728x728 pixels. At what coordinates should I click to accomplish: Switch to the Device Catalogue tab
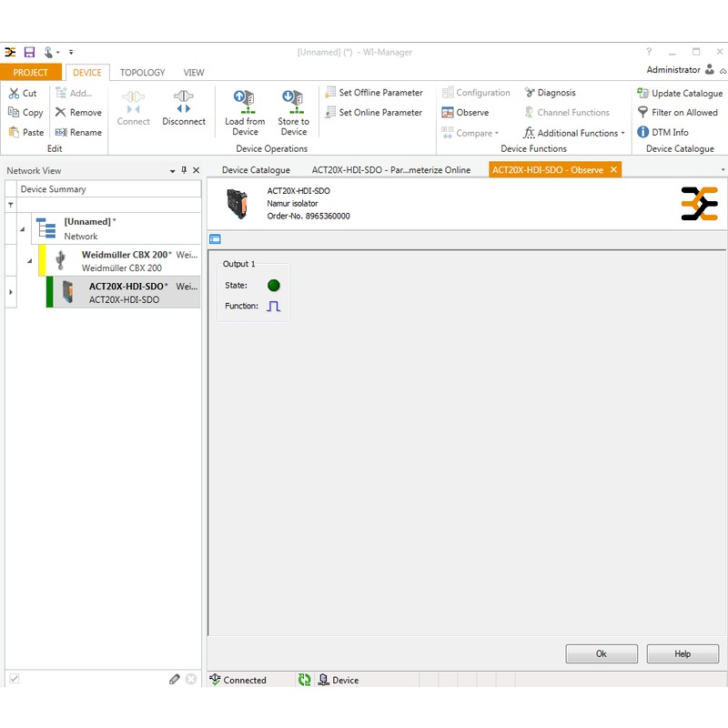pos(256,170)
